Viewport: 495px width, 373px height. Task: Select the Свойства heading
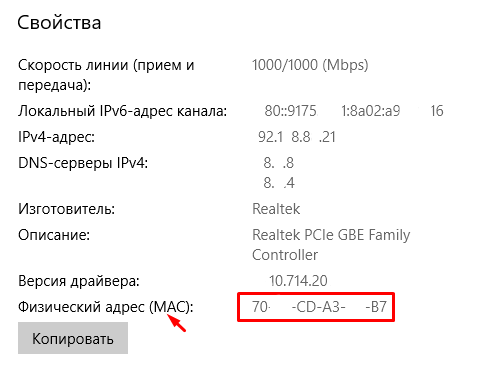pos(59,23)
